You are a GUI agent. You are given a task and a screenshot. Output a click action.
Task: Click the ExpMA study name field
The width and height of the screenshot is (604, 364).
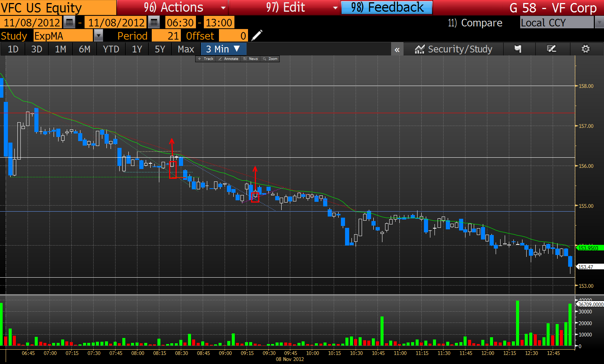click(63, 36)
